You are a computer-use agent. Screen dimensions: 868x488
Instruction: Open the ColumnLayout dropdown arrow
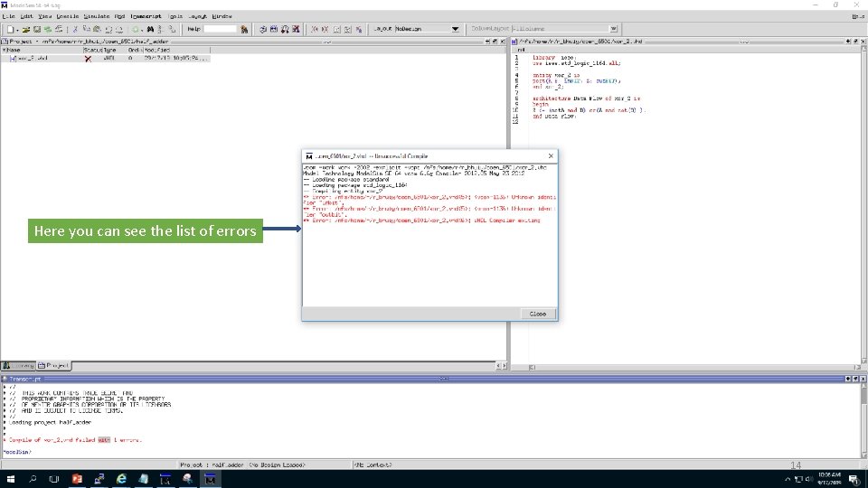coord(613,29)
